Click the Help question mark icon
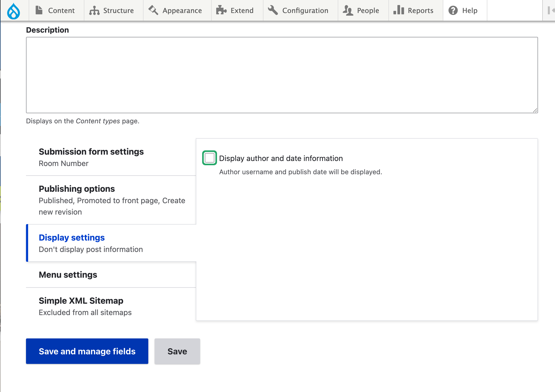 point(453,10)
